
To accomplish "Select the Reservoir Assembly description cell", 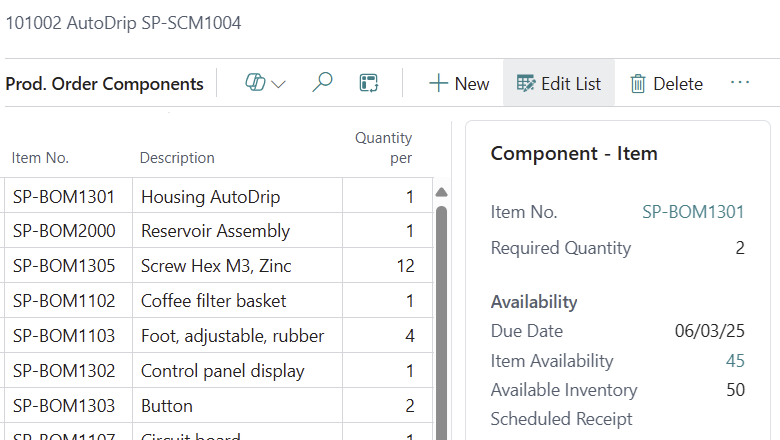I will [216, 231].
